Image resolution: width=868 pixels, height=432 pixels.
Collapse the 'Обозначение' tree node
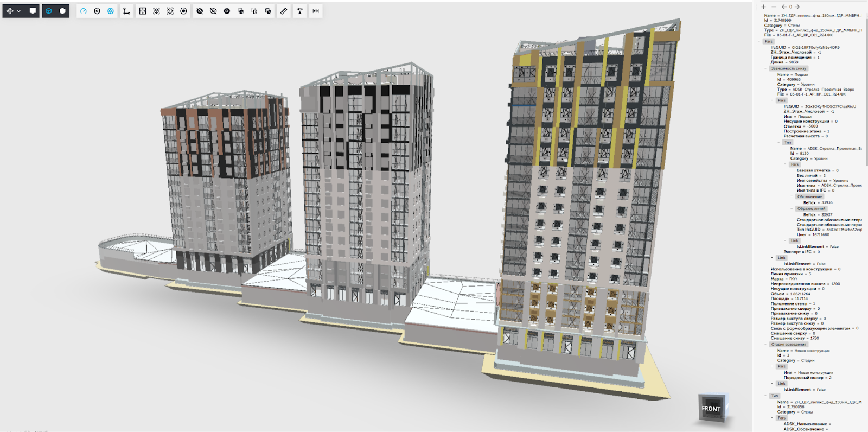[792, 196]
